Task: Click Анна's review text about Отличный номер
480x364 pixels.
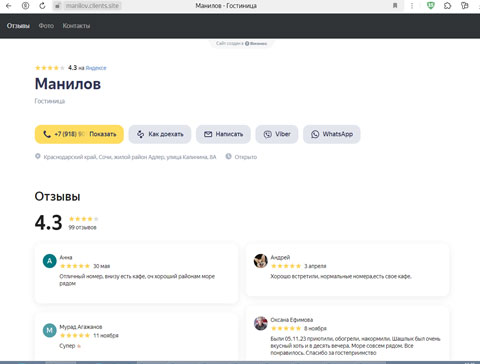Action: point(137,280)
